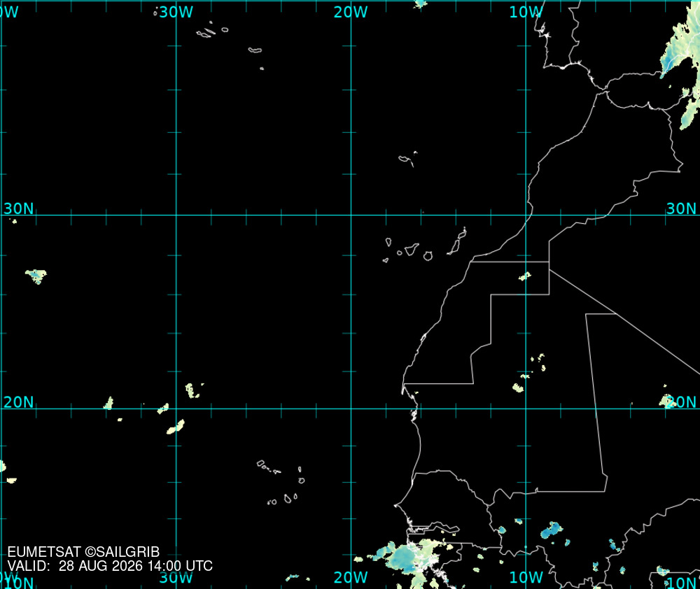The width and height of the screenshot is (700, 589).
Task: Click the 30N label on left edge
Action: point(18,208)
